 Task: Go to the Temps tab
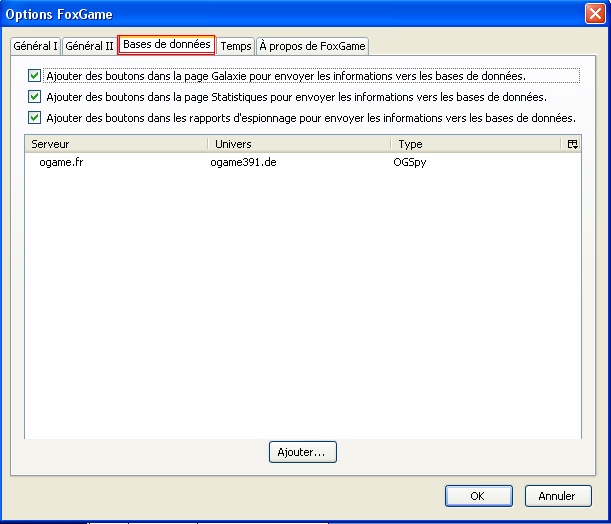(236, 46)
